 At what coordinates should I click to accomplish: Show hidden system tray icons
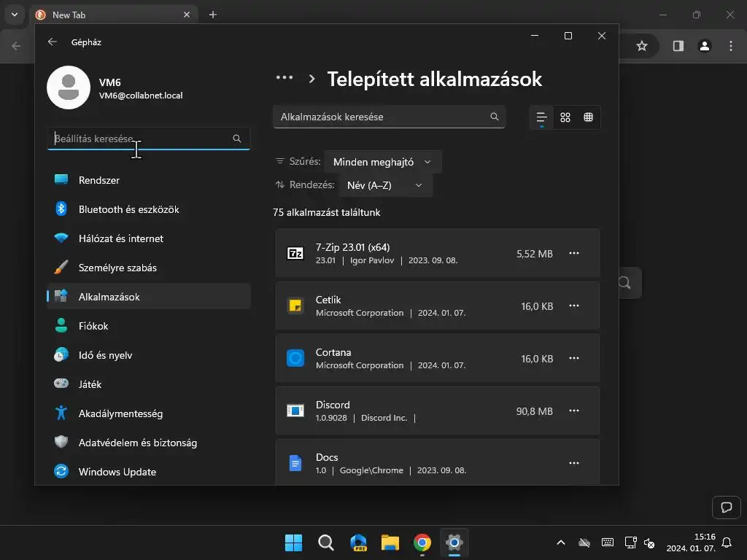561,542
